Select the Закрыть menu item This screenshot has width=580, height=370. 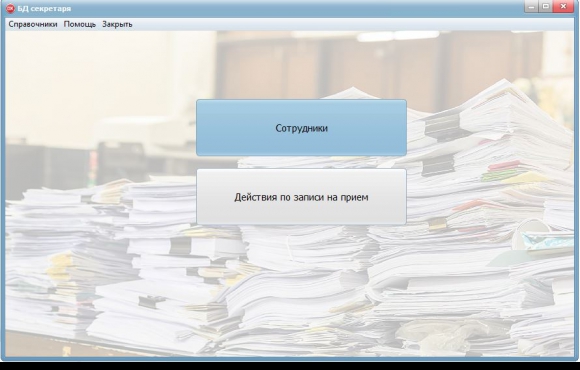117,24
